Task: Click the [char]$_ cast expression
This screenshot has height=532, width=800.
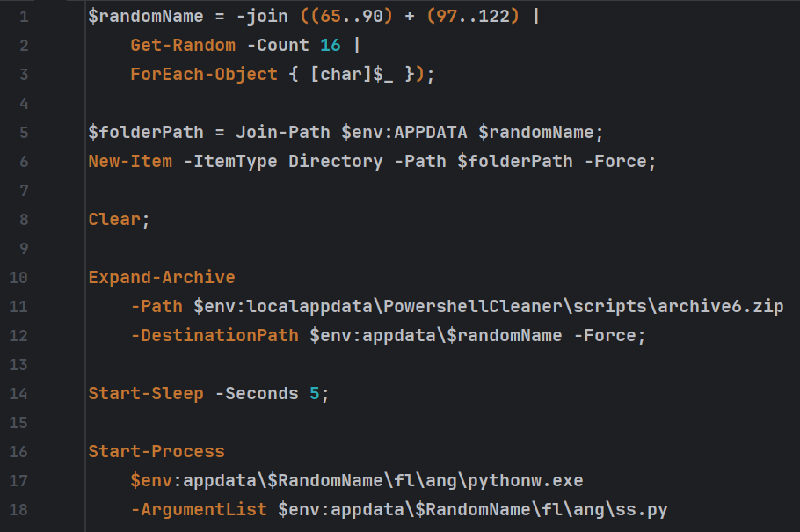Action: 352,75
